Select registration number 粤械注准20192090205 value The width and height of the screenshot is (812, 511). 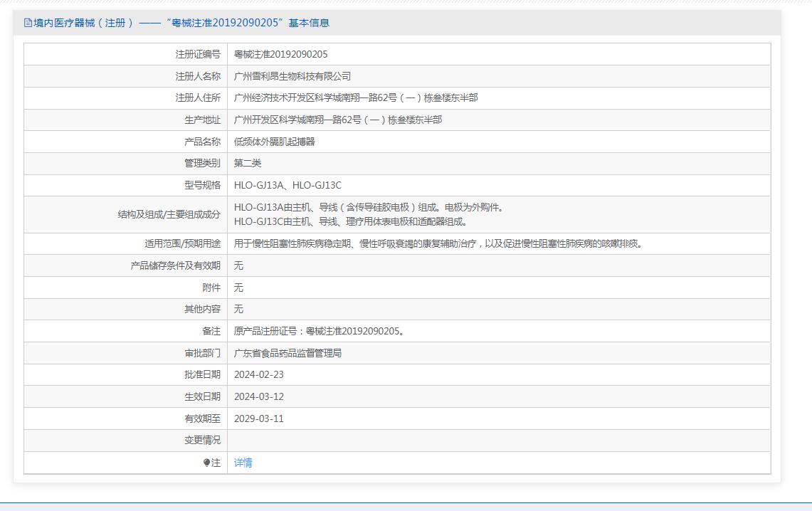click(x=280, y=54)
